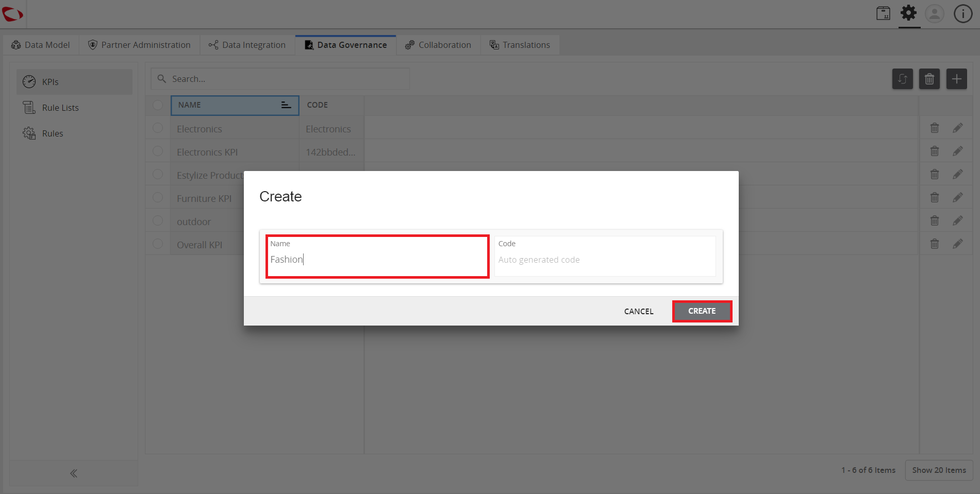This screenshot has width=980, height=494.
Task: Click the NAME column sort icon
Action: click(286, 105)
